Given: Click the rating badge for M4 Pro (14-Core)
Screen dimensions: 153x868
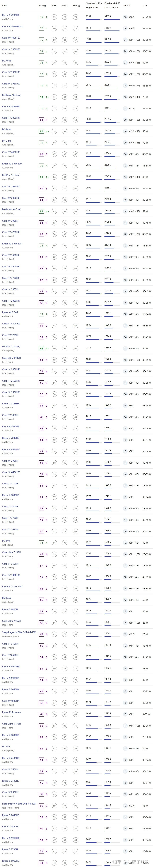Looking at the screenshot, I should tap(42, 177).
